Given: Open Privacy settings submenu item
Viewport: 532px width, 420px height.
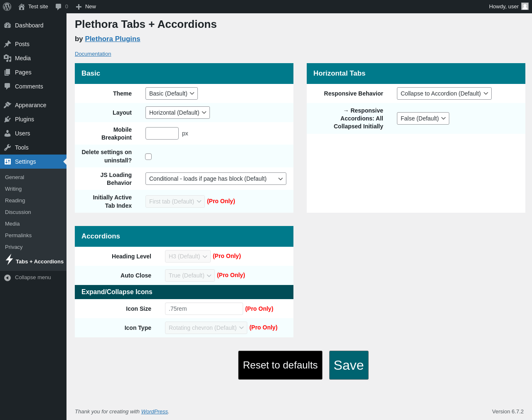Looking at the screenshot, I should pyautogui.click(x=14, y=247).
